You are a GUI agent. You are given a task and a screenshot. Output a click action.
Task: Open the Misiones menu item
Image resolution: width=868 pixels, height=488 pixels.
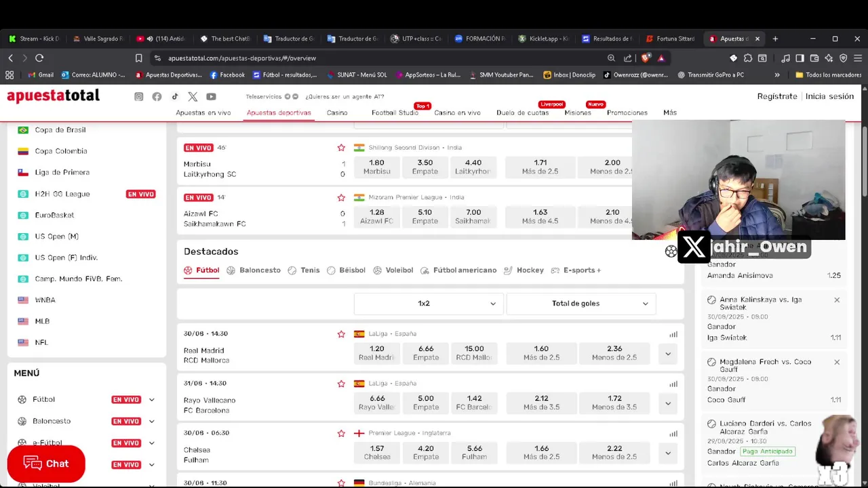pyautogui.click(x=578, y=113)
